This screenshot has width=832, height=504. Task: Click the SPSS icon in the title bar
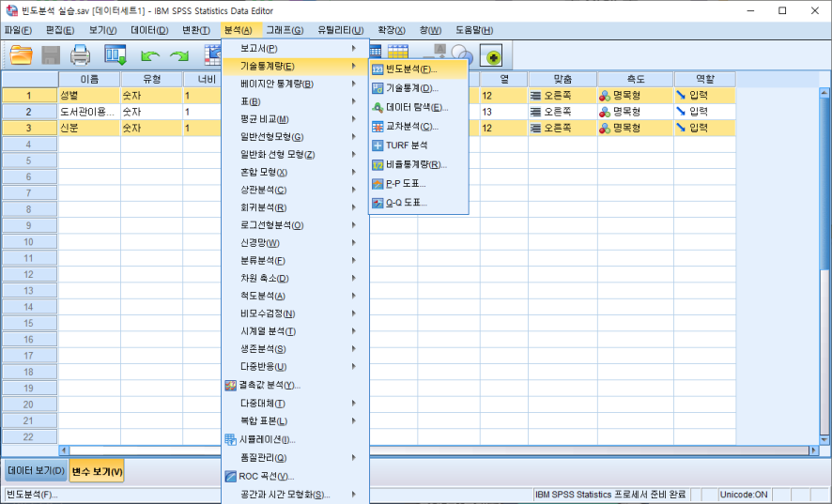(x=11, y=10)
